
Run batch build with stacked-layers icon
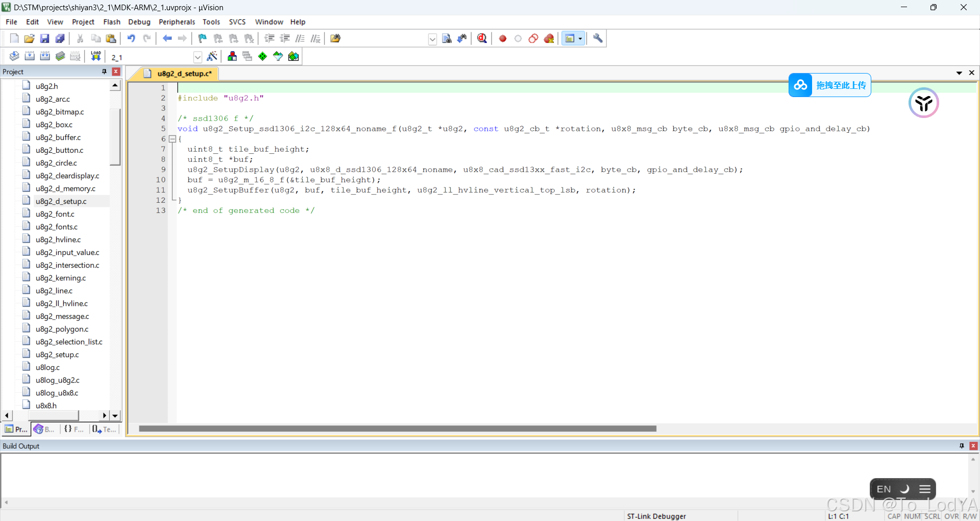click(x=60, y=56)
